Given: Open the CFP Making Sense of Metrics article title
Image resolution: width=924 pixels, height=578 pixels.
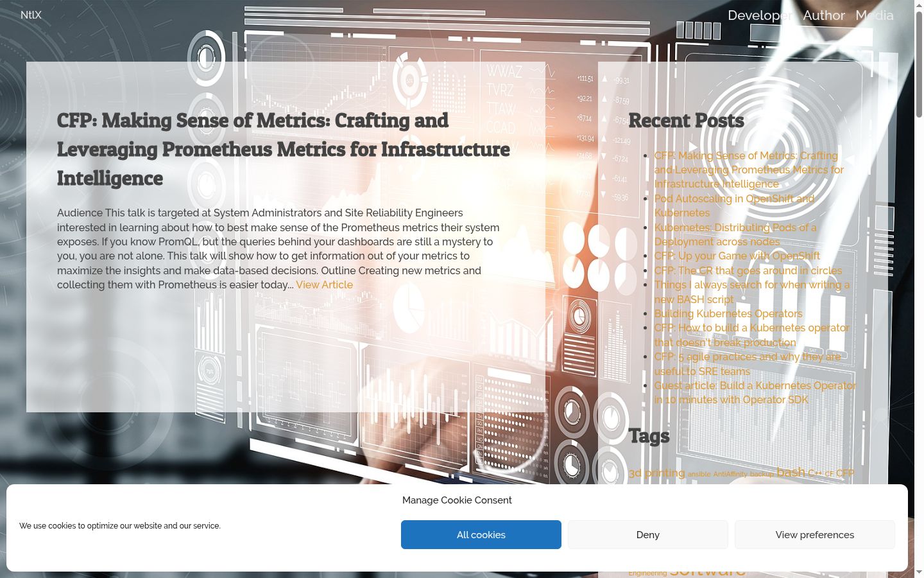Looking at the screenshot, I should [x=283, y=149].
